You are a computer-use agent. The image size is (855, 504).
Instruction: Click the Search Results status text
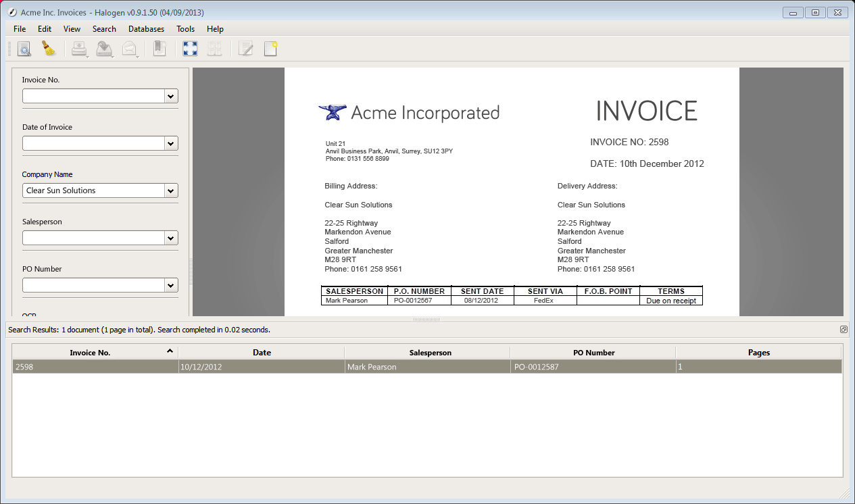[x=139, y=330]
